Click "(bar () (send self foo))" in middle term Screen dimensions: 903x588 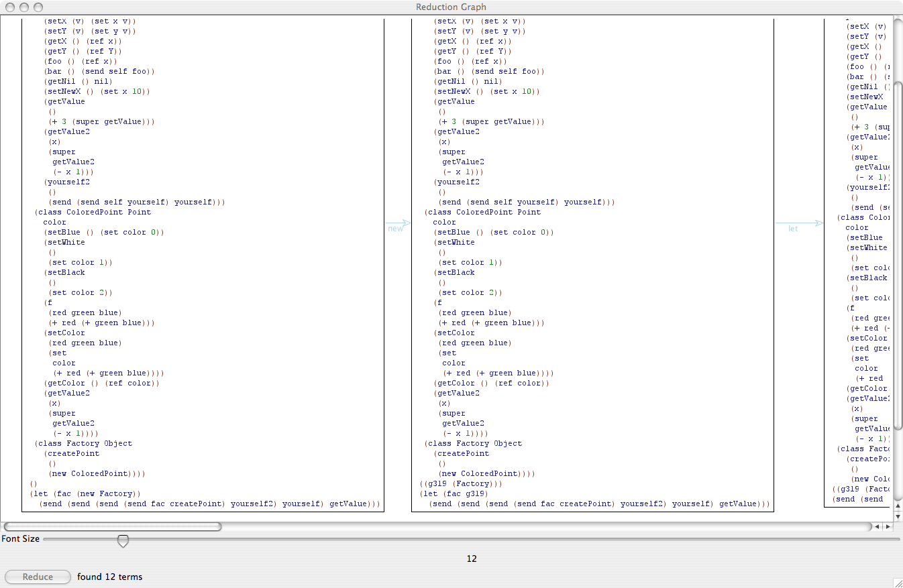click(489, 71)
